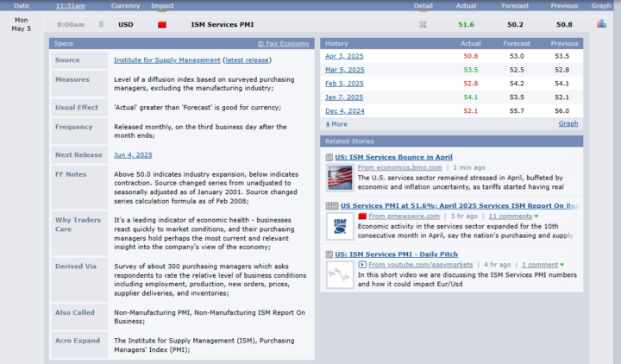The height and width of the screenshot is (364, 621).
Task: Open chart thumbnail of Daily Pitch story
Action: (340, 274)
